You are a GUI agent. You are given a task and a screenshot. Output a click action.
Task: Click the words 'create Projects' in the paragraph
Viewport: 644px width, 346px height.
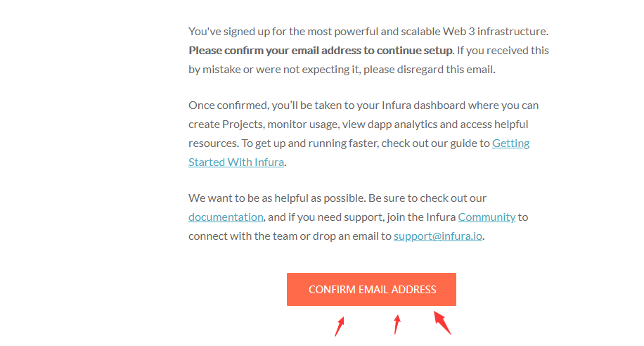tap(219, 124)
